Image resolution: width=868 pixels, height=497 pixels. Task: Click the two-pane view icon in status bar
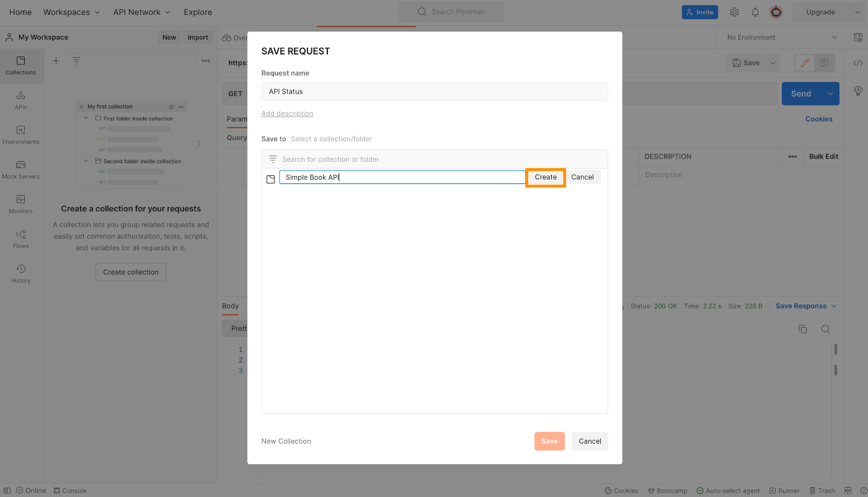click(848, 490)
